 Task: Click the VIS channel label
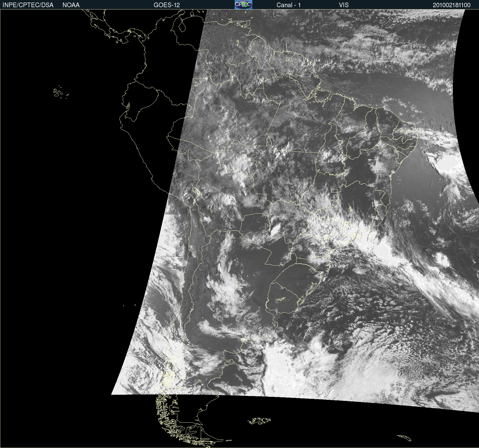click(344, 5)
